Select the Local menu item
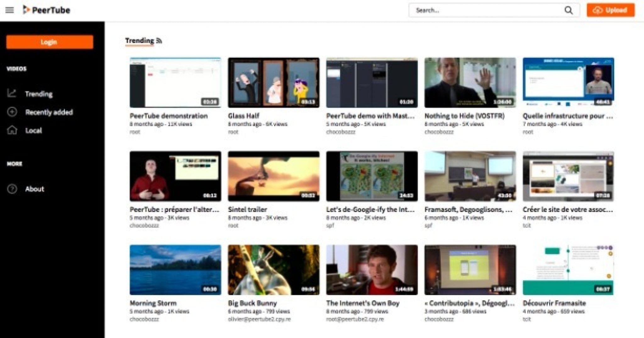This screenshot has width=644, height=338. (x=33, y=130)
